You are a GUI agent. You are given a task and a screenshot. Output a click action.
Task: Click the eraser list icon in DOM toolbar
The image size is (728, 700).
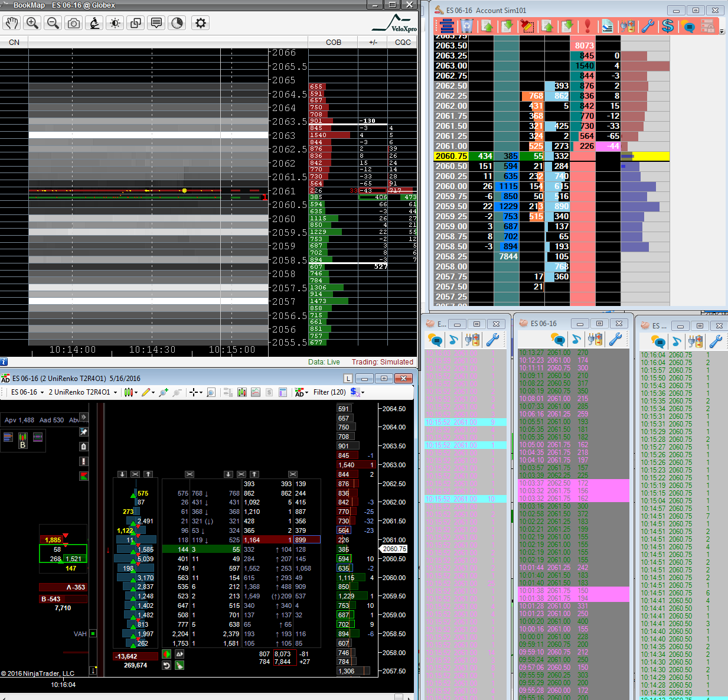(x=608, y=26)
